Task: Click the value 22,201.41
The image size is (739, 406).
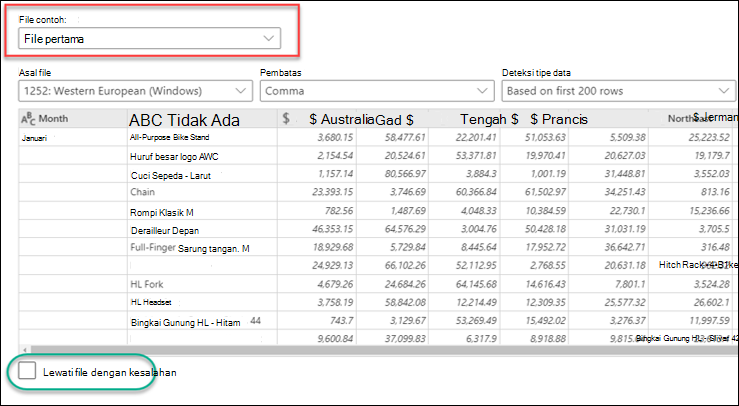Action: [x=476, y=137]
